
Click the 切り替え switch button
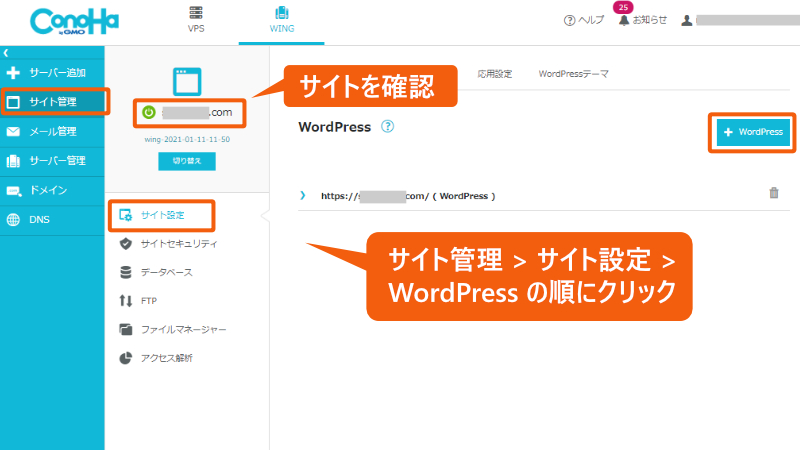click(187, 161)
